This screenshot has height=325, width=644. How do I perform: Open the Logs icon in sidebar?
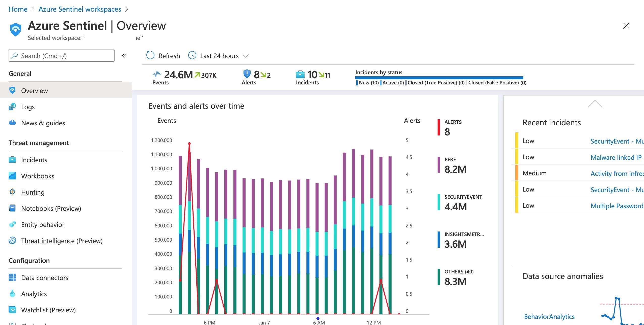pyautogui.click(x=12, y=107)
